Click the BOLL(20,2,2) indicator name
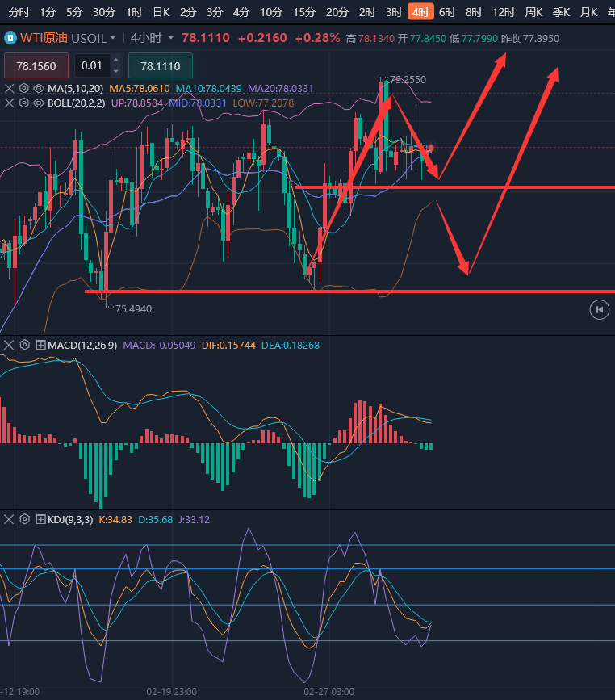 [77, 103]
